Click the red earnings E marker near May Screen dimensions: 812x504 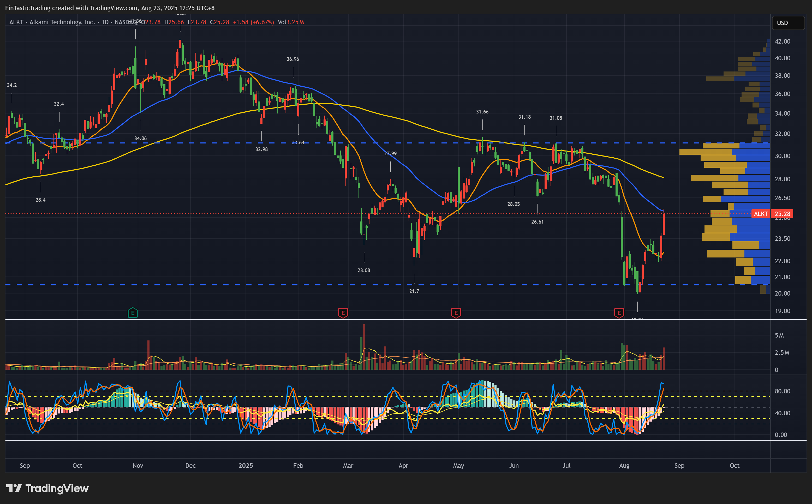(x=456, y=313)
